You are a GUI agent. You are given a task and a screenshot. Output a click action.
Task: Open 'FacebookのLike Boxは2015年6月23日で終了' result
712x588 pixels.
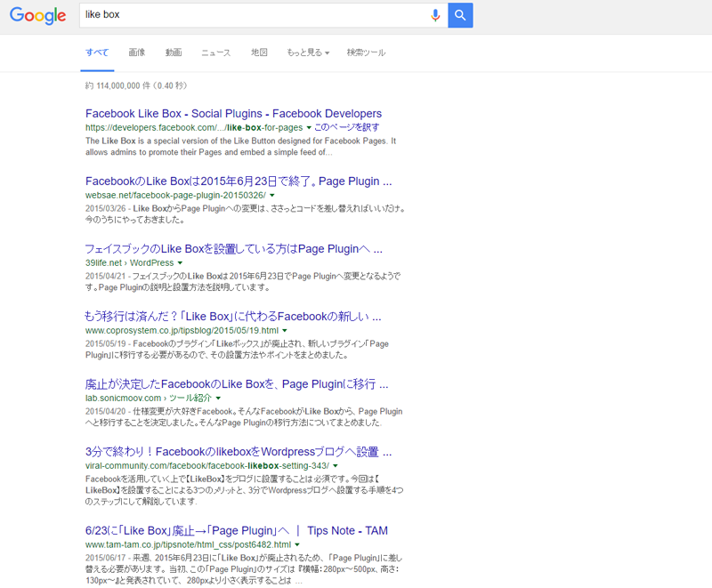pyautogui.click(x=239, y=181)
